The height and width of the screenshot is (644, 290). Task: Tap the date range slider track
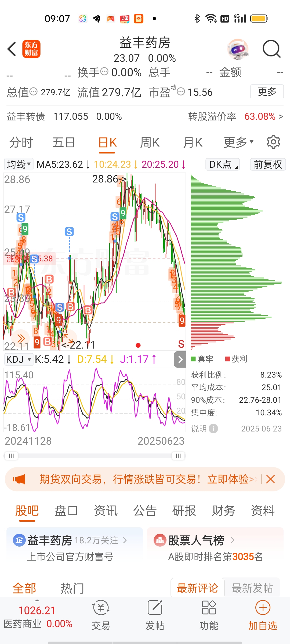coord(95,456)
